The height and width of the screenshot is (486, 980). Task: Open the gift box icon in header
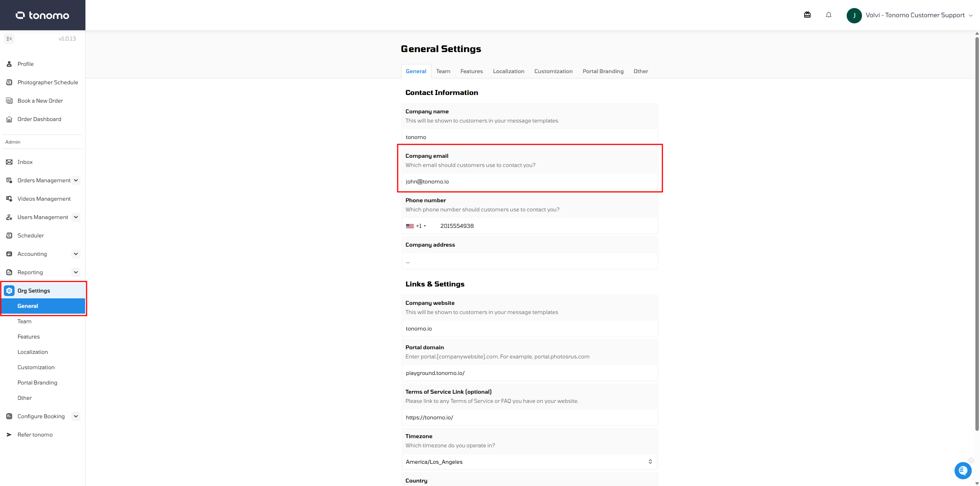[807, 15]
